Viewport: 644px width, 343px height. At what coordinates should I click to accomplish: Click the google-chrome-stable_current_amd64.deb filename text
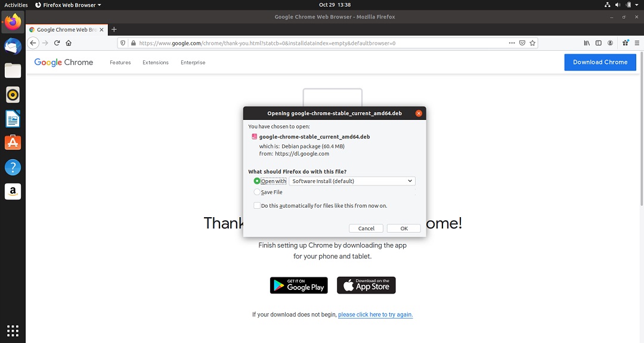[x=314, y=137]
